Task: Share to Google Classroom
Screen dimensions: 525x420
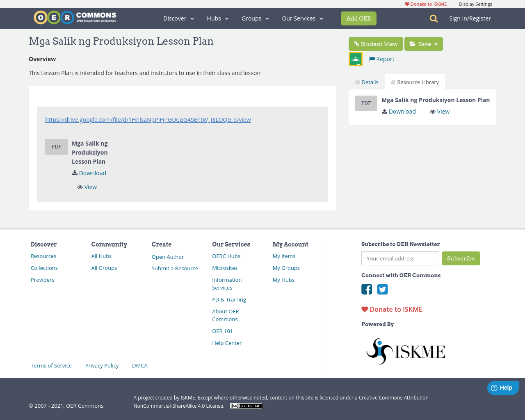Action: [x=355, y=59]
